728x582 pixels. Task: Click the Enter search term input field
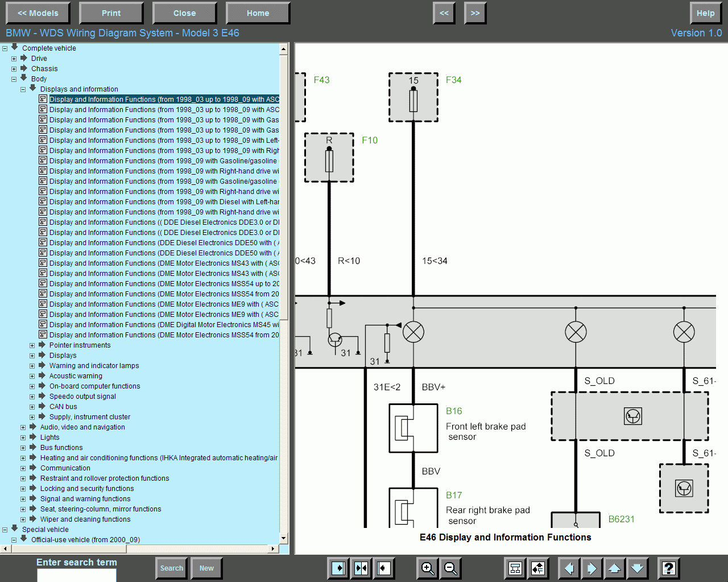click(x=77, y=575)
